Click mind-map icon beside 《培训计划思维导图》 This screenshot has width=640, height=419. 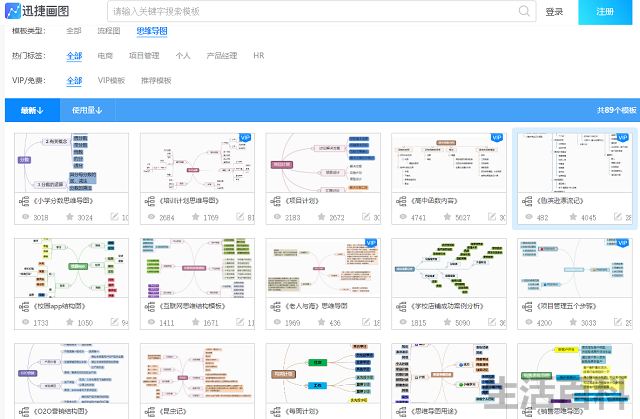[150, 201]
